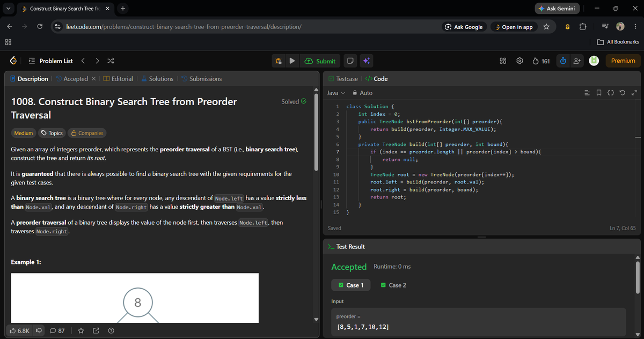Dislike the problem with thumbs down
644x339 pixels.
(39, 330)
